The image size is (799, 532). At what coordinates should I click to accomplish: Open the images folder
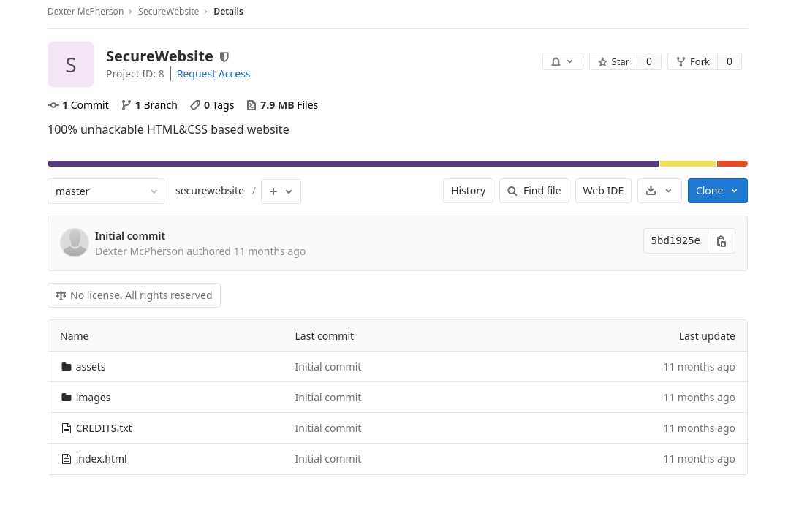point(93,398)
